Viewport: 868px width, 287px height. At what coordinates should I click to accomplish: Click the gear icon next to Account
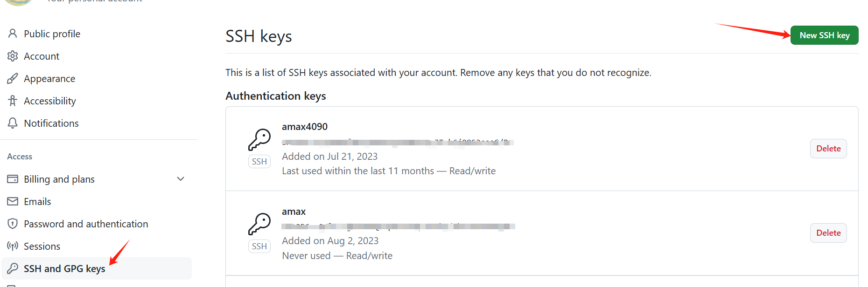point(13,56)
